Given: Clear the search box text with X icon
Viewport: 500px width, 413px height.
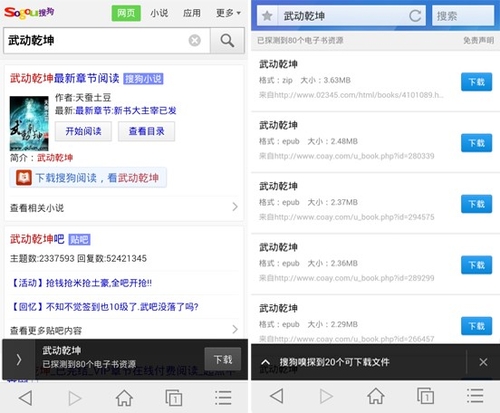Looking at the screenshot, I should pos(195,41).
